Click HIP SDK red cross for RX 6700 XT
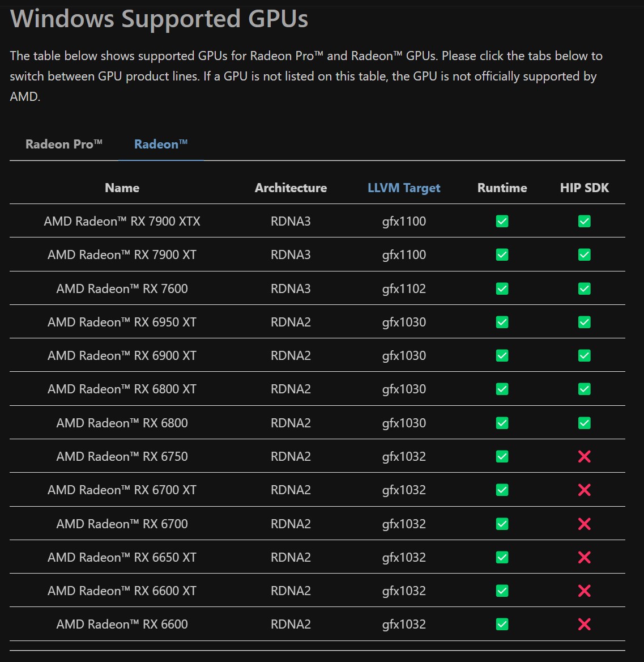The image size is (644, 662). 585,490
